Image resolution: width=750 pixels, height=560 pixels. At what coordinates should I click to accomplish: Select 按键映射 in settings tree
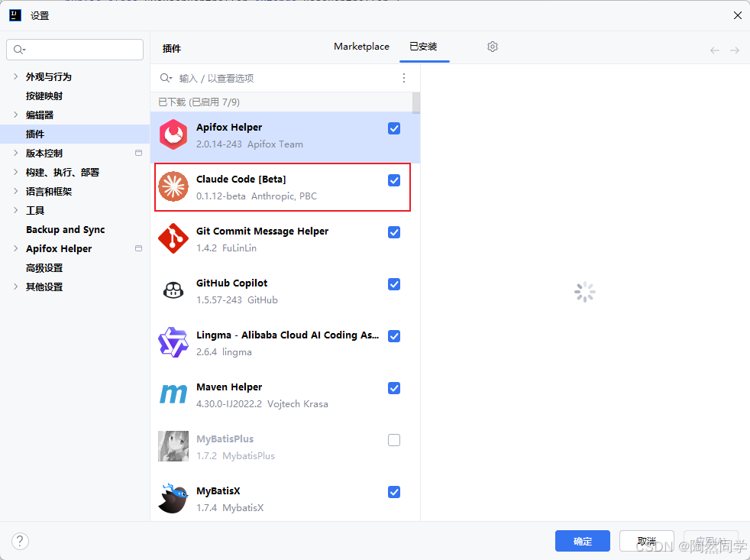(x=44, y=95)
